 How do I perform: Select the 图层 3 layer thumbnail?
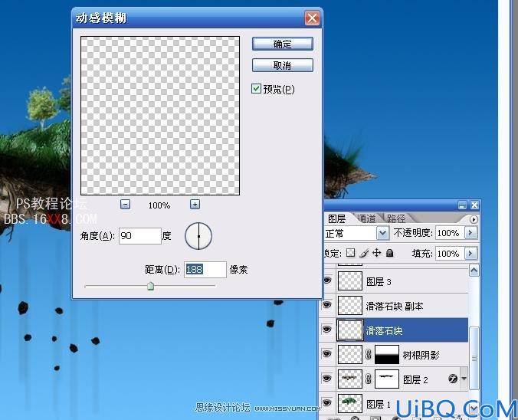click(350, 281)
